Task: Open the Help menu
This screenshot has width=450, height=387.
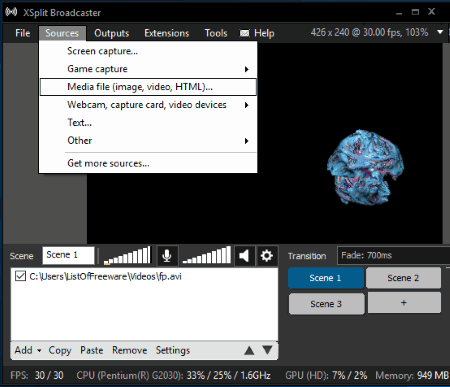Action: (x=264, y=33)
